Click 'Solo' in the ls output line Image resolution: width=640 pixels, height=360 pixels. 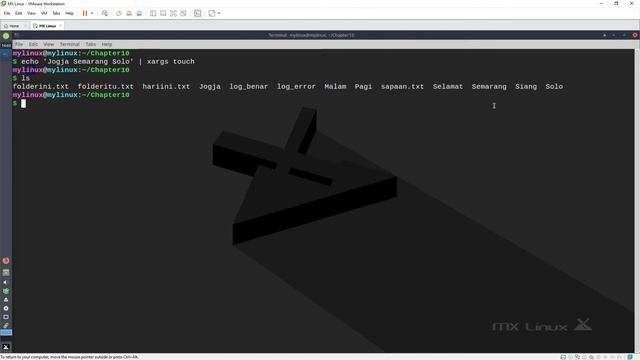pyautogui.click(x=554, y=87)
